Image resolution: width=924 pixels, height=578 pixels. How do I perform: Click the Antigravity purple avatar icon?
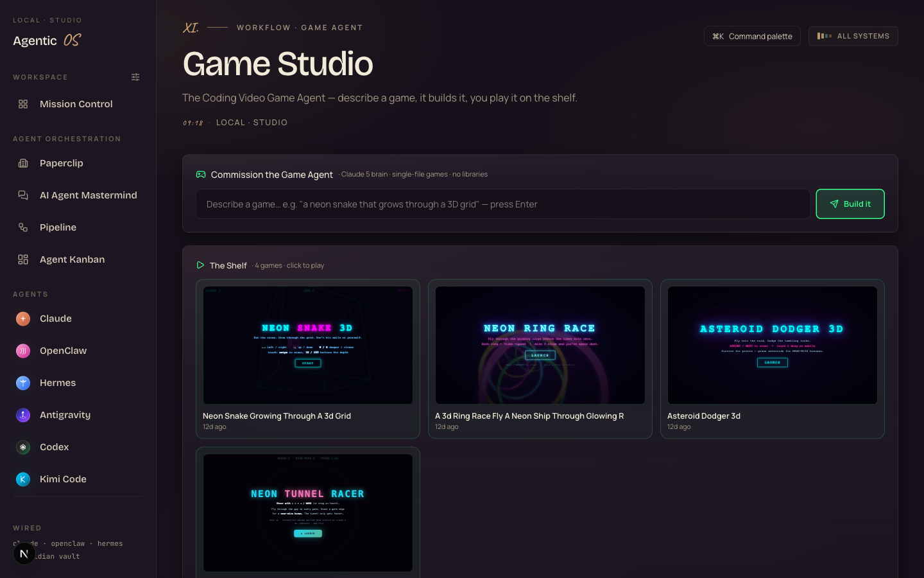[x=23, y=415]
